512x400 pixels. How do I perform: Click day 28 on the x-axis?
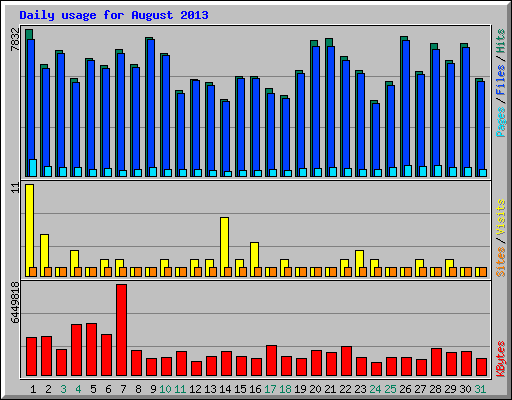click(x=435, y=389)
